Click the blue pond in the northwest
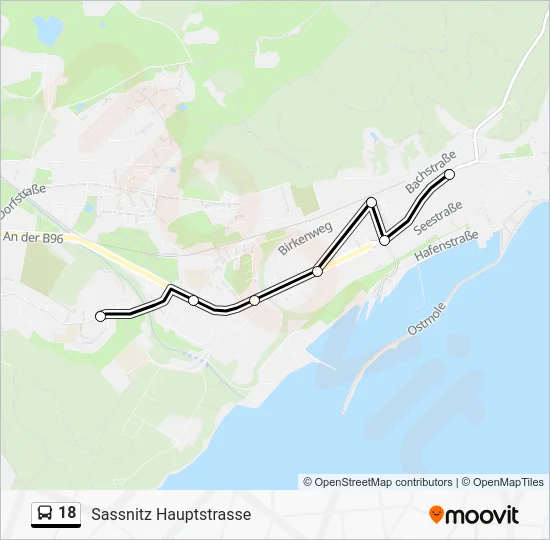The image size is (550, 540). (47, 31)
